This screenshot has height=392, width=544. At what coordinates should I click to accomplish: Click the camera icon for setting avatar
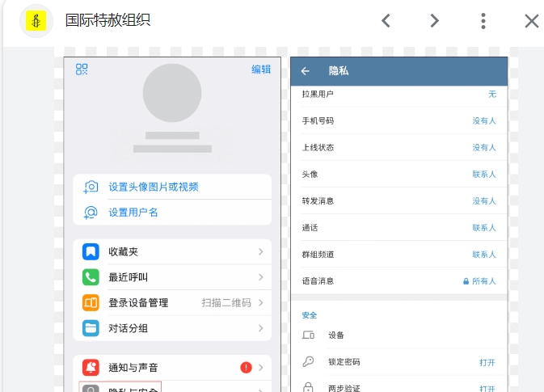pos(91,187)
